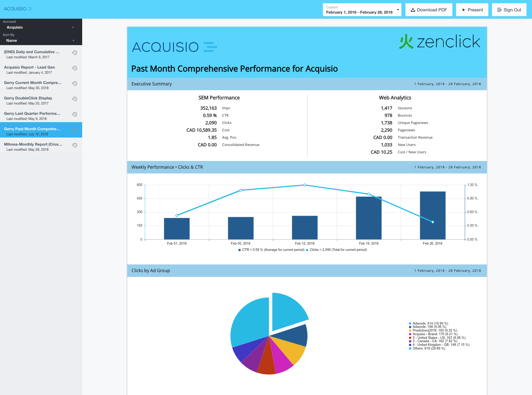Click the report title Past Month Comprehensive Performance
The width and height of the screenshot is (532, 395).
tap(234, 69)
